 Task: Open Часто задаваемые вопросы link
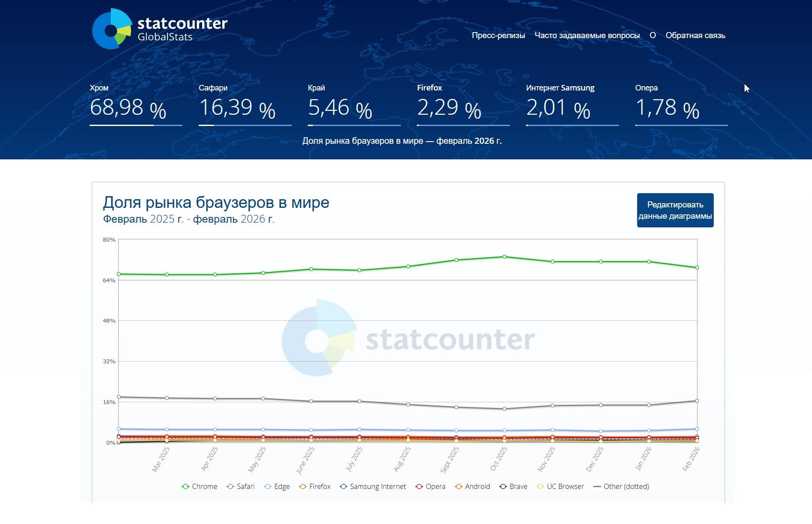point(587,36)
